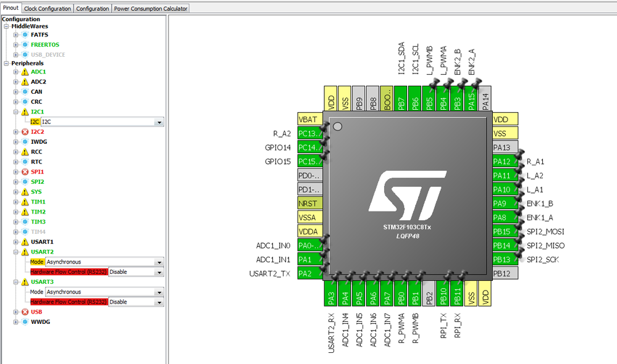Click the warning icon beside RCC
Viewport: 617px width, 364px height.
(25, 152)
